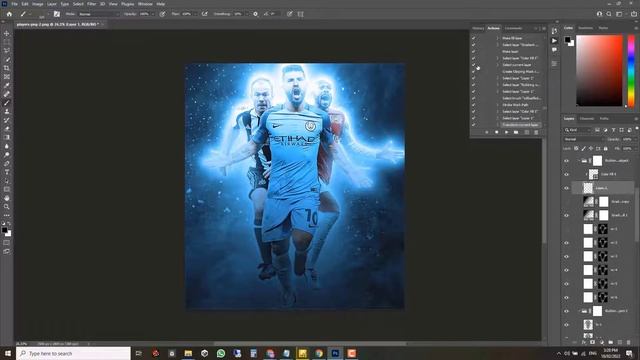
Task: Toggle visibility of the sc-2 layer
Action: [567, 243]
